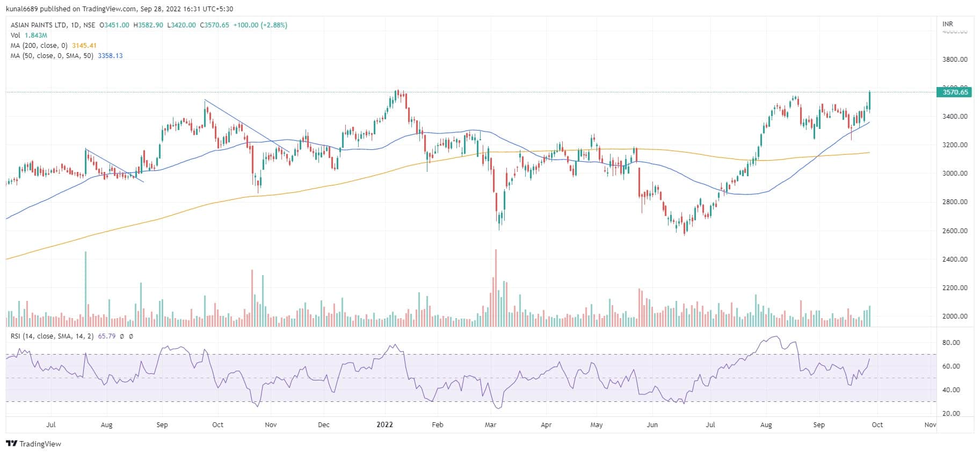Click the INR currency label
The height and width of the screenshot is (454, 980).
coord(948,24)
